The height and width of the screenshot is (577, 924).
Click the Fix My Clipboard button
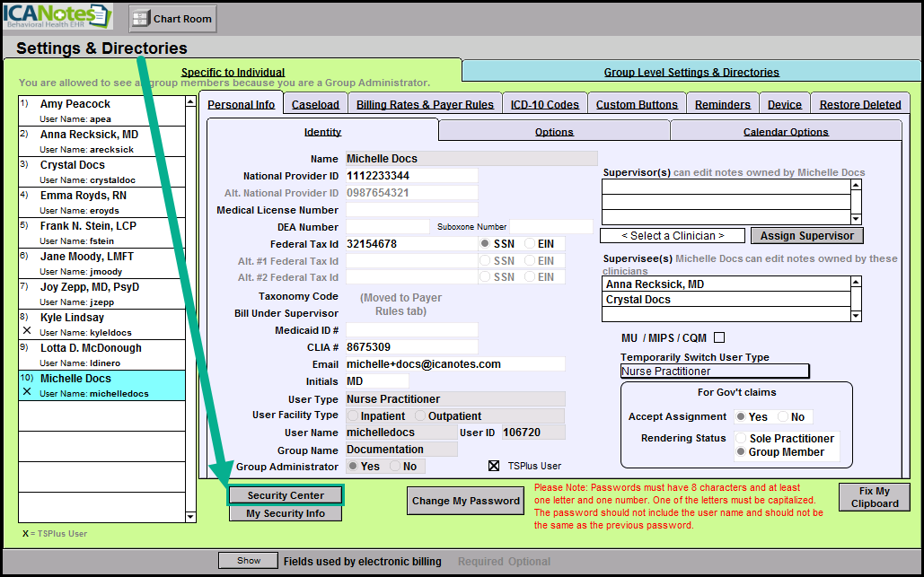874,497
